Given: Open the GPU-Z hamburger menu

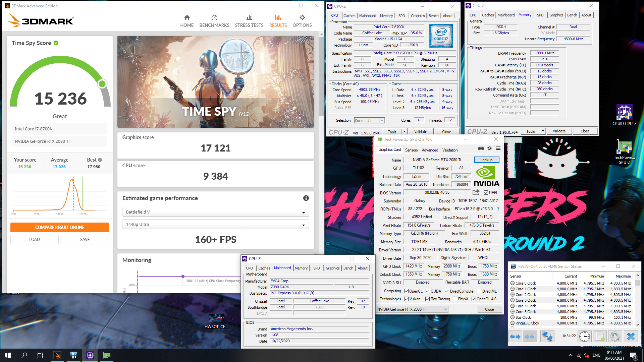Looking at the screenshot, I should (498, 148).
